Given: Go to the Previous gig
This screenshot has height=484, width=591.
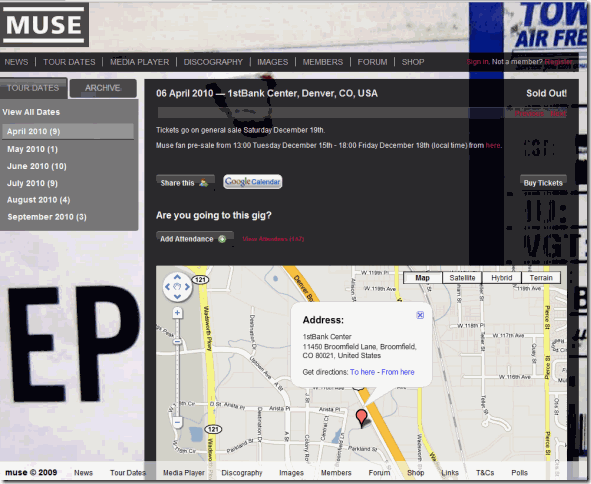Looking at the screenshot, I should tap(530, 113).
